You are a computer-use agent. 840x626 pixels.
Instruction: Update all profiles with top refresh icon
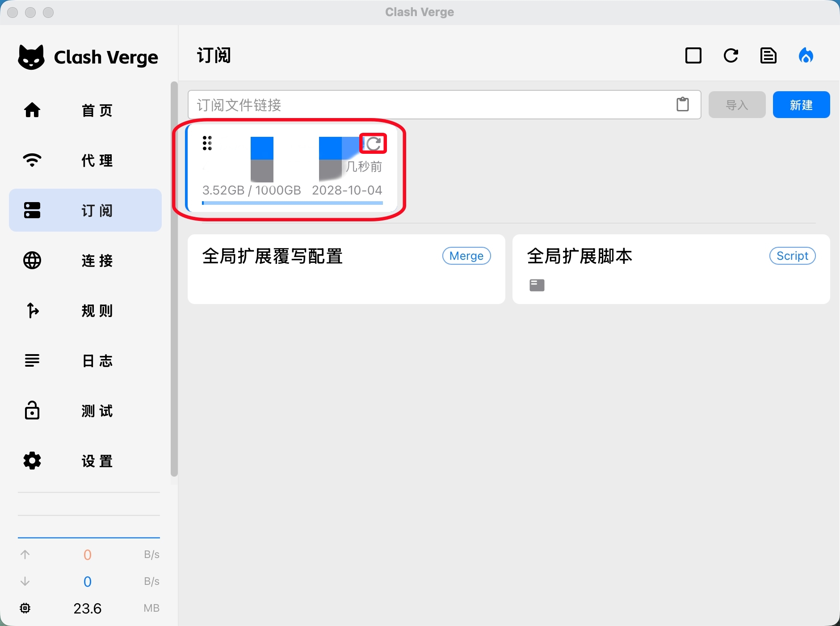(x=731, y=56)
